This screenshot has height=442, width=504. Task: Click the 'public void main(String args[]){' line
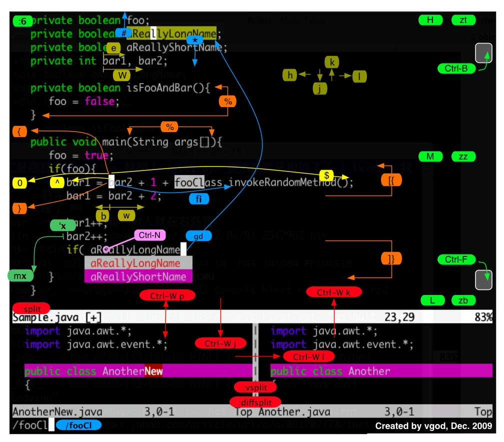click(x=126, y=142)
